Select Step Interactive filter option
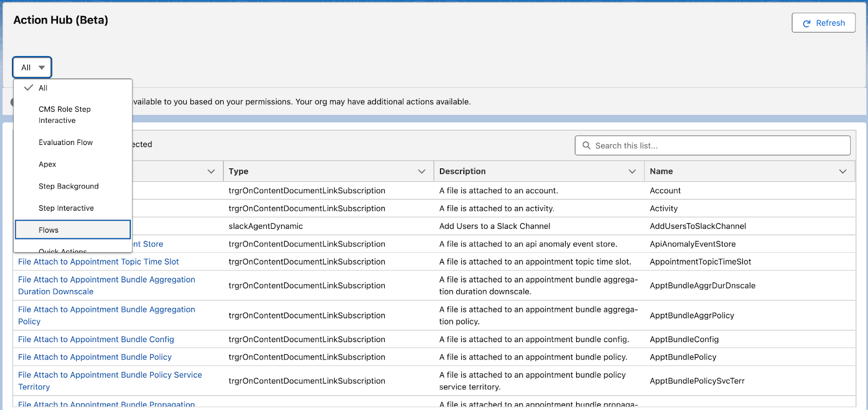Viewport: 868px width, 410px height. point(66,208)
